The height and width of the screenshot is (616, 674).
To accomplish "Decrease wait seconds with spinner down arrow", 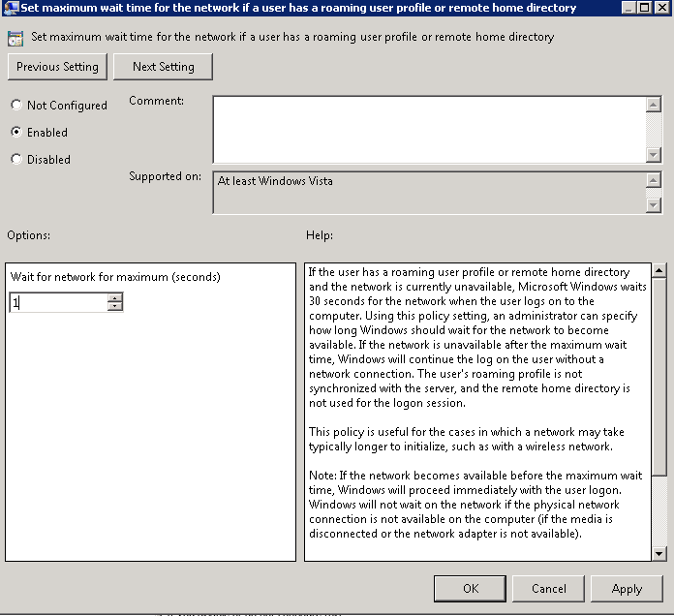I will pos(115,307).
